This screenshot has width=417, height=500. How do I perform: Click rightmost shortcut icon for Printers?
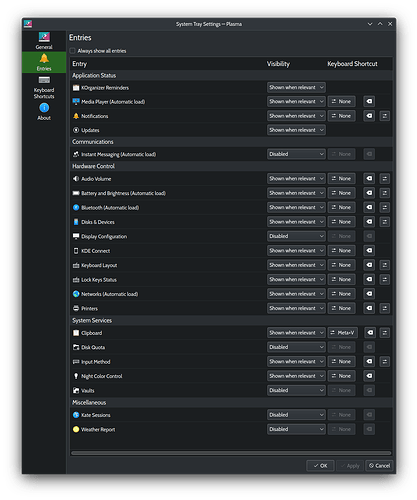pos(385,308)
